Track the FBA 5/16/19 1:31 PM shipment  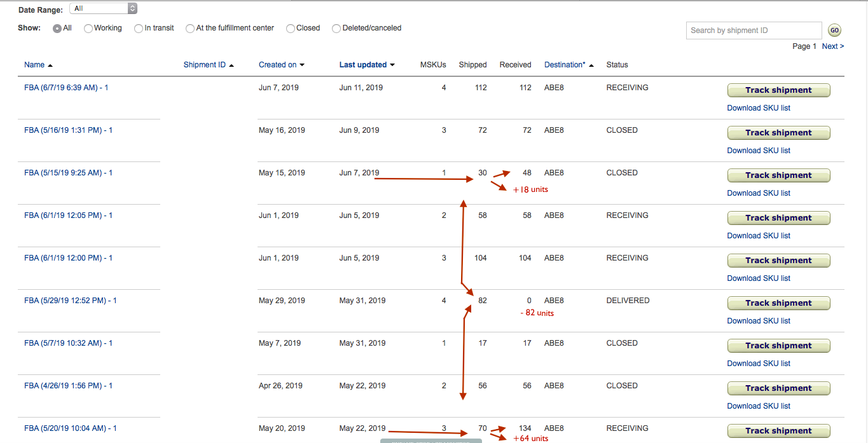pyautogui.click(x=778, y=133)
